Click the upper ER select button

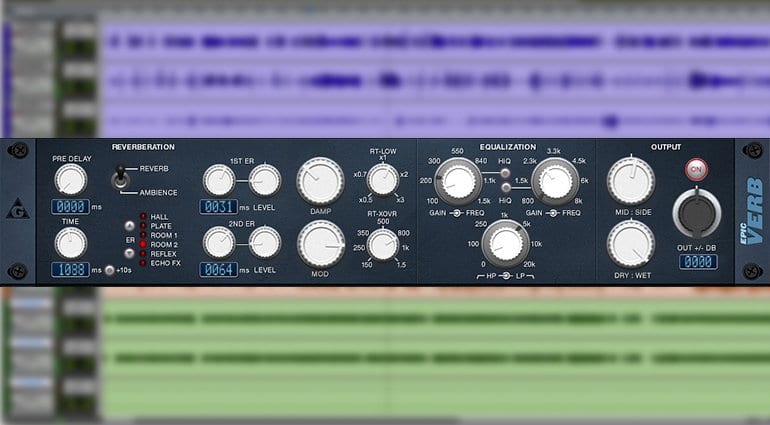pyautogui.click(x=129, y=226)
